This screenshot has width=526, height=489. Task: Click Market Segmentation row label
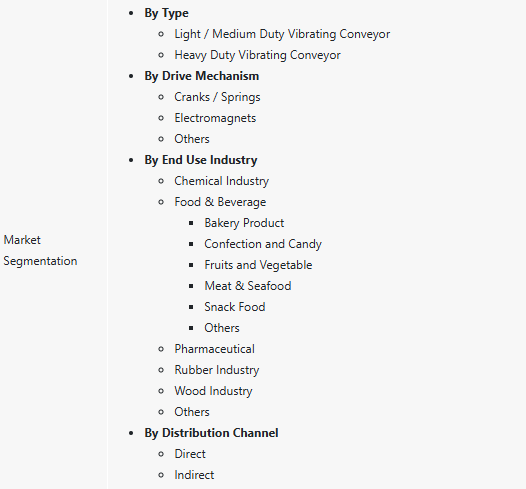(40, 251)
